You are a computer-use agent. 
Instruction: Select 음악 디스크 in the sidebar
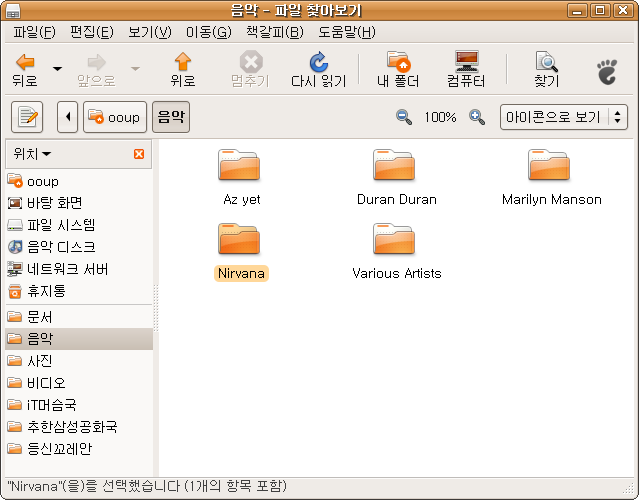79,247
